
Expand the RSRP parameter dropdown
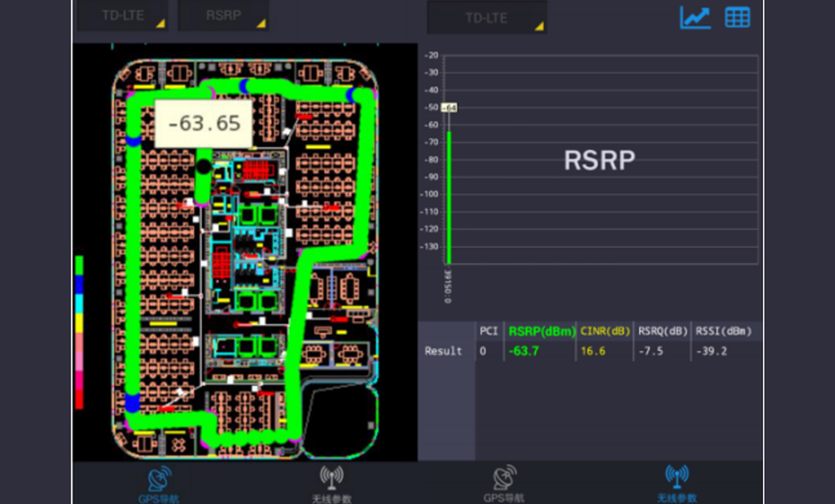pyautogui.click(x=223, y=17)
